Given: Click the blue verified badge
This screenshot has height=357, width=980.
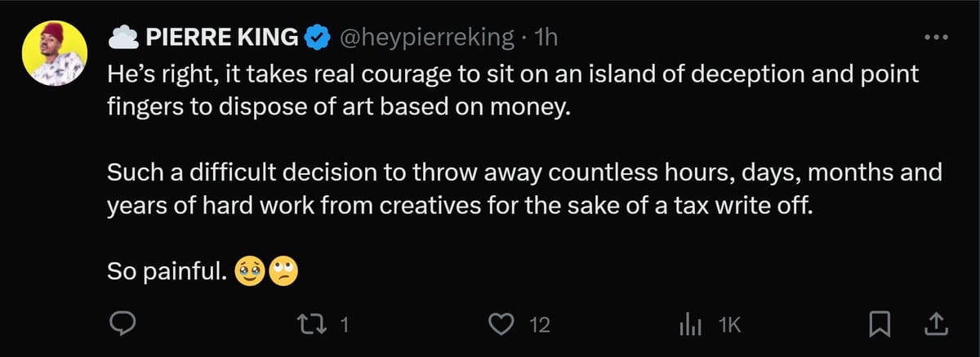Looking at the screenshot, I should 316,38.
